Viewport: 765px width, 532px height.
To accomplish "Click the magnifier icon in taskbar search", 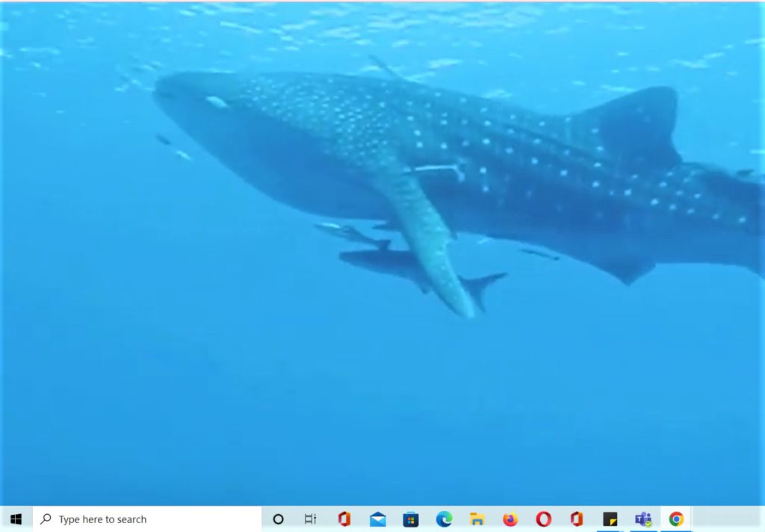I will pos(46,519).
